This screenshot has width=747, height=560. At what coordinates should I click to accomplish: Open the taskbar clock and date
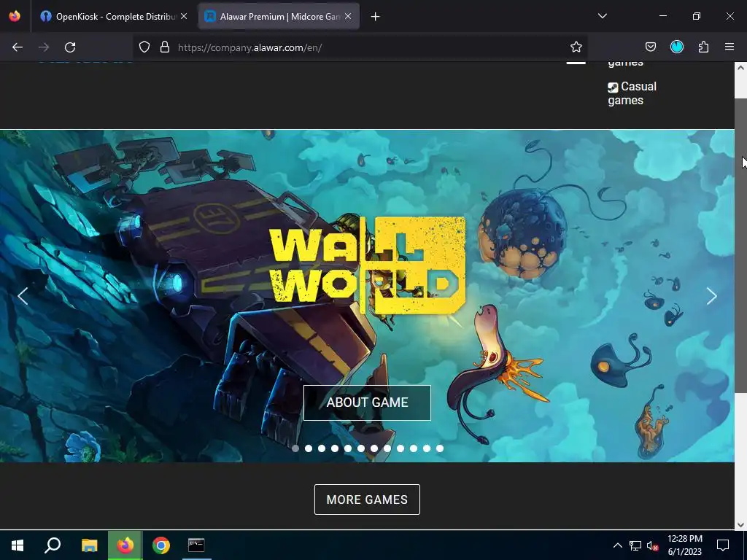click(684, 545)
